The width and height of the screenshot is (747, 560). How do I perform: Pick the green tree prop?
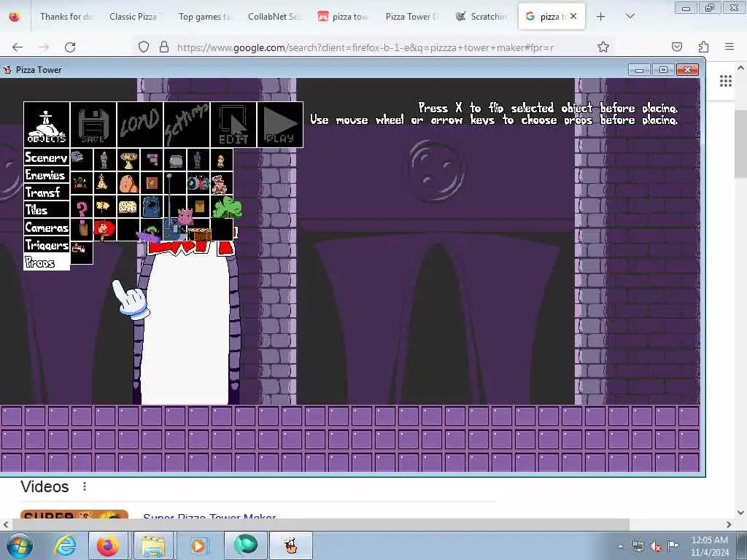pos(228,208)
